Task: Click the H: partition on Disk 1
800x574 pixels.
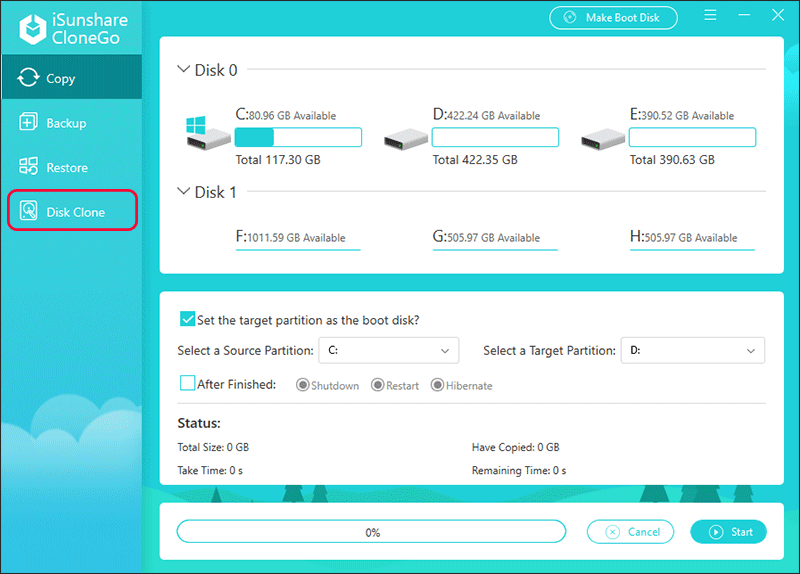Action: point(692,238)
